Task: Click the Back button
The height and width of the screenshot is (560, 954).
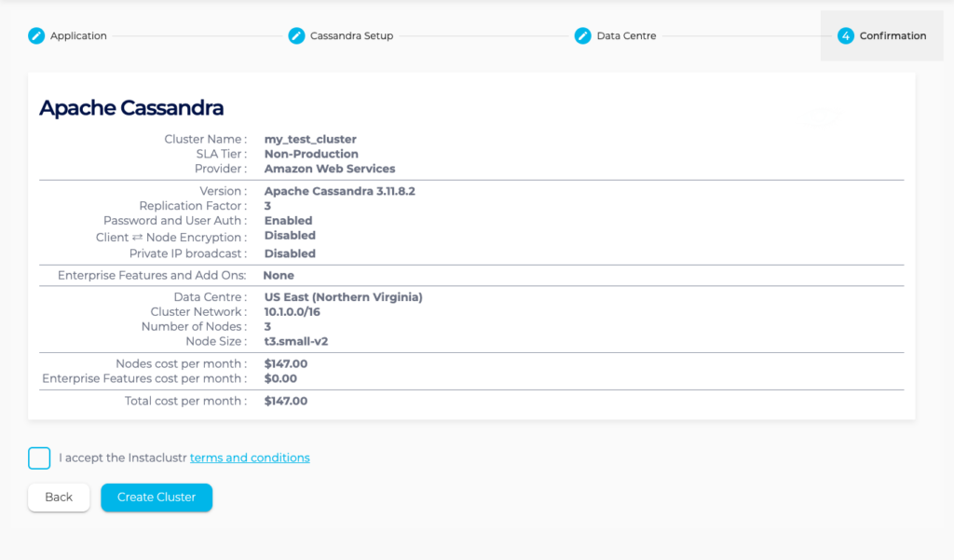Action: (x=59, y=498)
